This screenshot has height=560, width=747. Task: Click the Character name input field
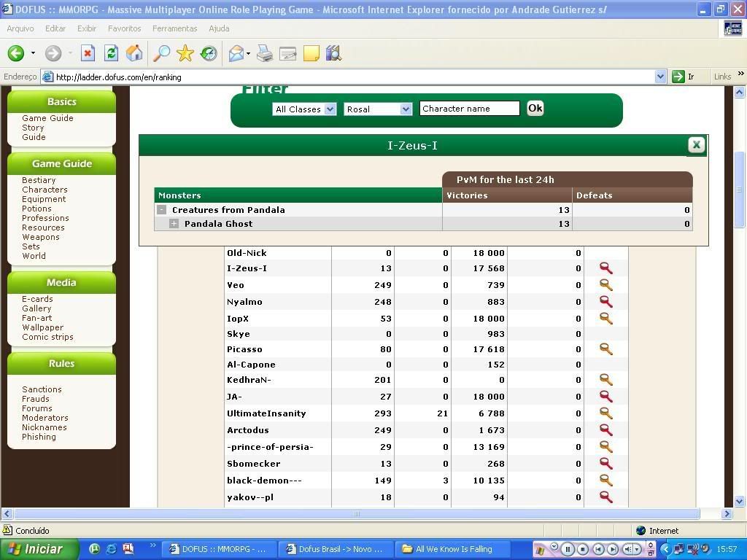click(469, 109)
